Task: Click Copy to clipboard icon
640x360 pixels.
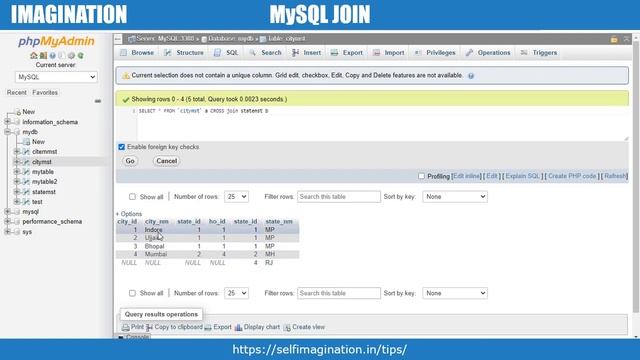Action: click(149, 327)
